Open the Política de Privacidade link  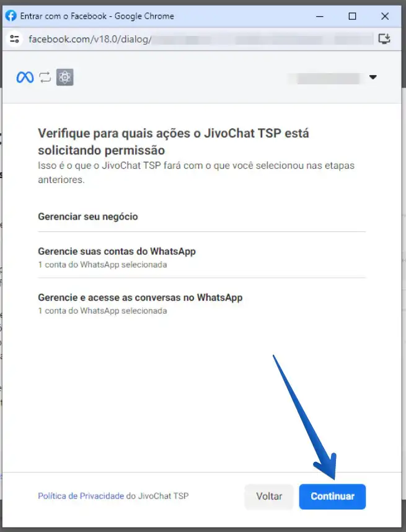[x=81, y=496]
